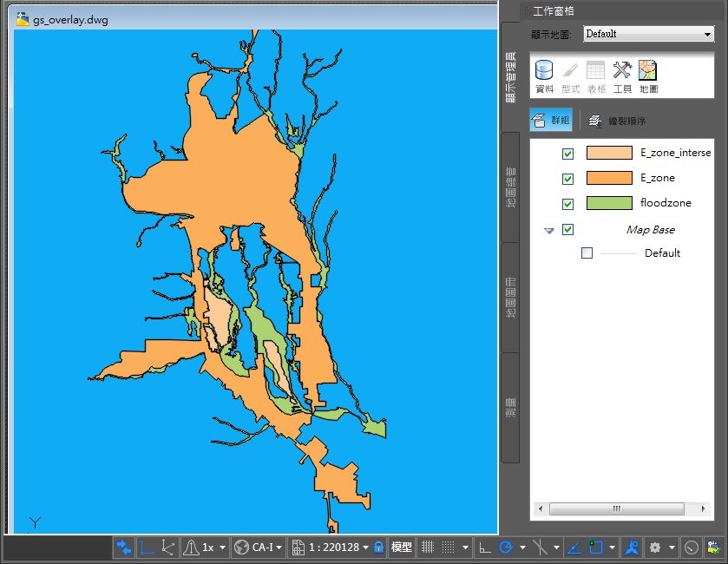This screenshot has width=728, height=564.
Task: Open the 表格 (Table) grid icon
Action: [596, 76]
